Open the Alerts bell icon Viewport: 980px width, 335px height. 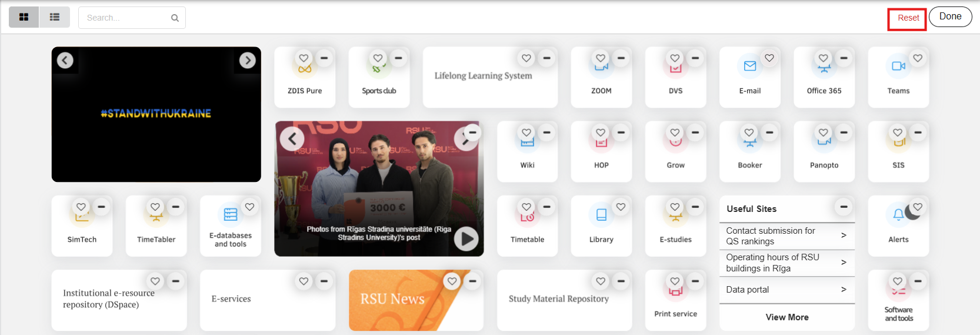pos(898,215)
